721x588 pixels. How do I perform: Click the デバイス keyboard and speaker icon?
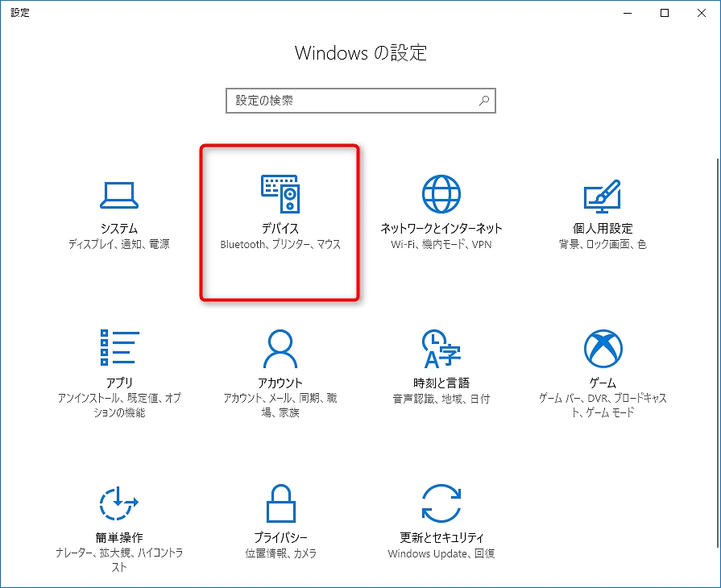pos(280,194)
